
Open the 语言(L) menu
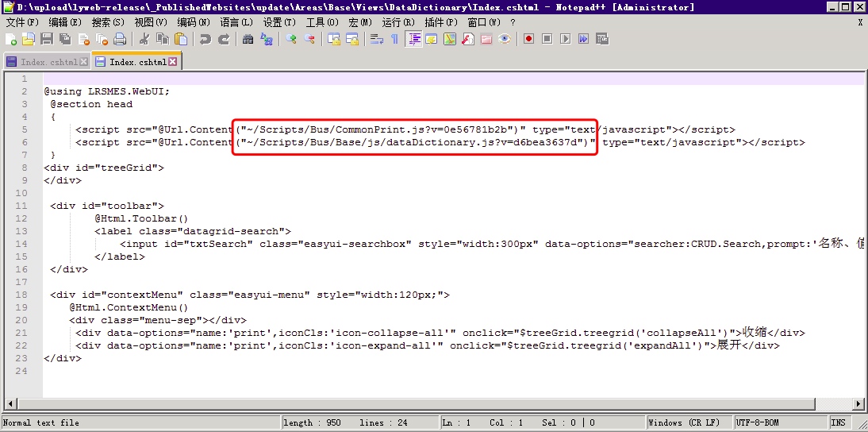pos(236,22)
